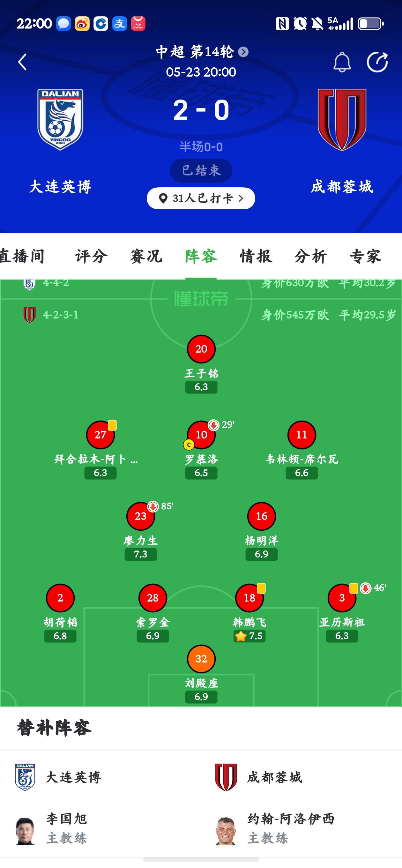Tap the back arrow icon
The height and width of the screenshot is (868, 402).
click(x=22, y=62)
